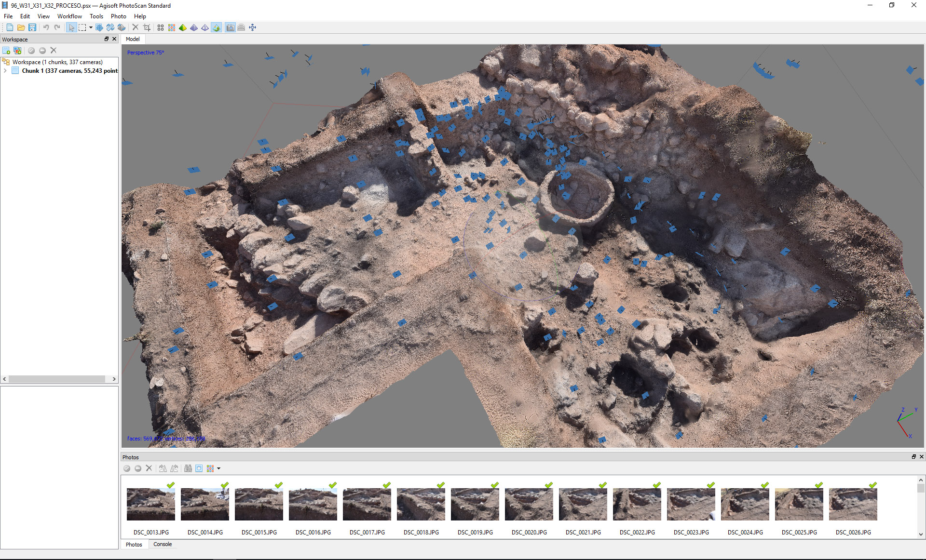Open the Workflow menu
This screenshot has width=926, height=560.
tap(69, 16)
